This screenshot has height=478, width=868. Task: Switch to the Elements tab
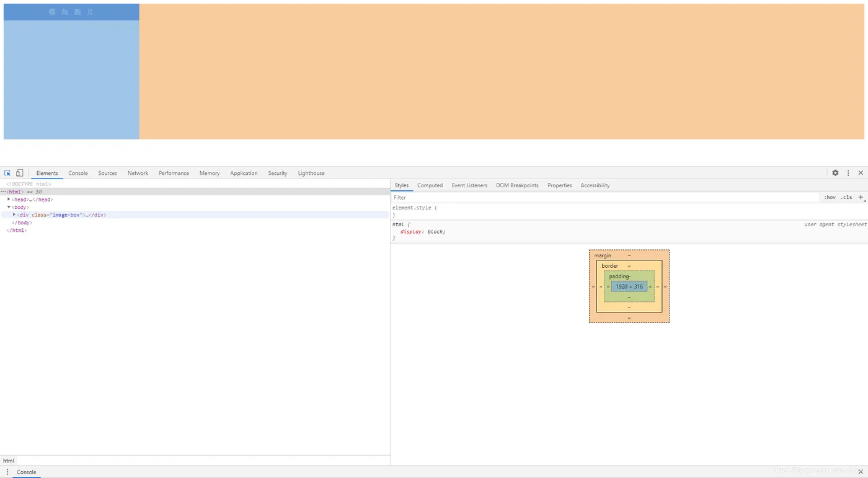click(x=47, y=173)
